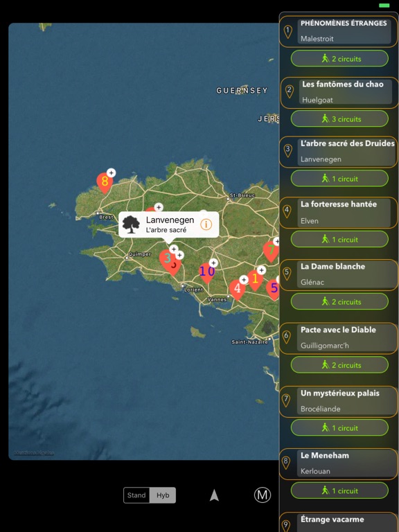Screen dimensions: 399x532
Task: Switch map to Stand mode
Action: pyautogui.click(x=136, y=495)
